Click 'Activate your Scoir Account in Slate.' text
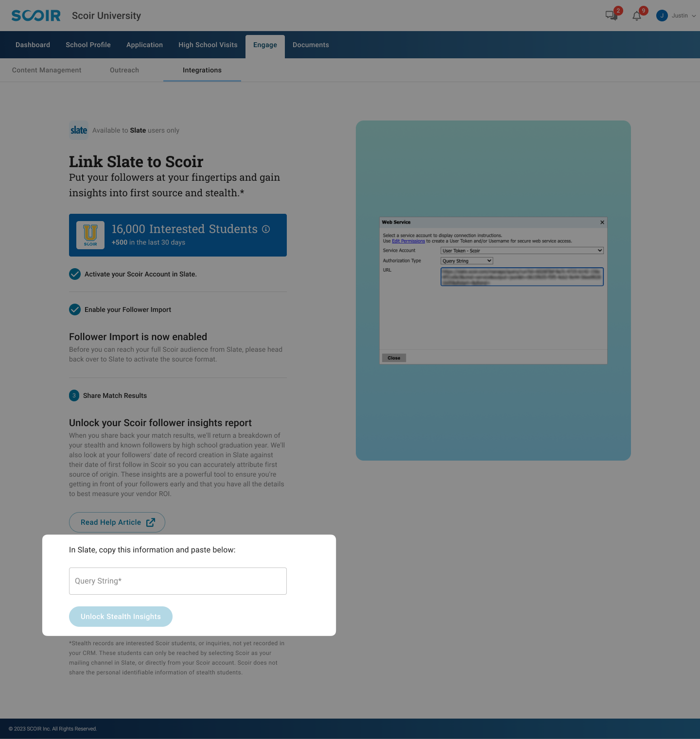Image resolution: width=700 pixels, height=739 pixels. 140,274
